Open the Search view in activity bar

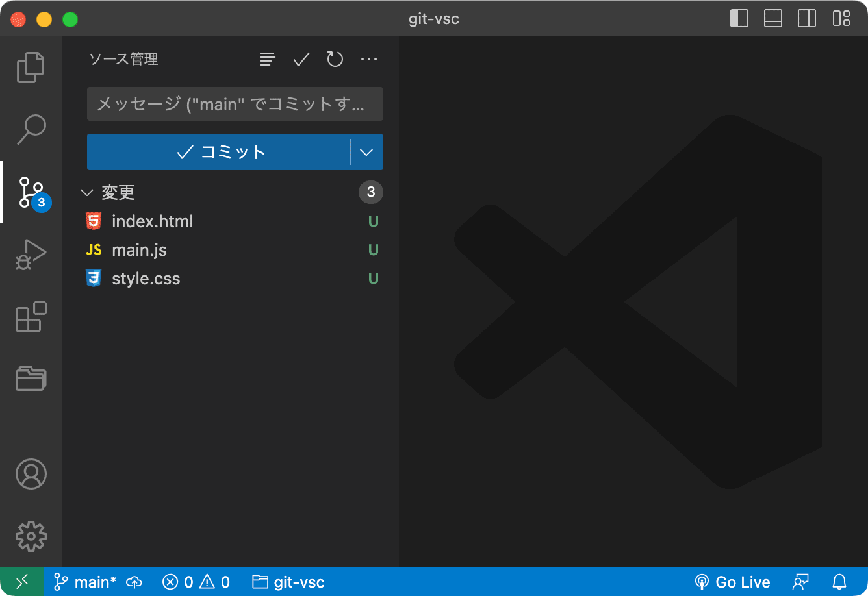[31, 129]
